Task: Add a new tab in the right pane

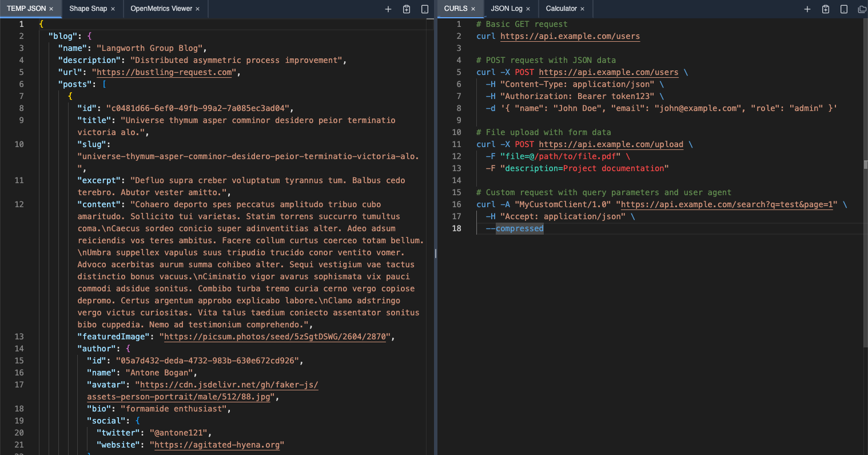Action: coord(807,9)
